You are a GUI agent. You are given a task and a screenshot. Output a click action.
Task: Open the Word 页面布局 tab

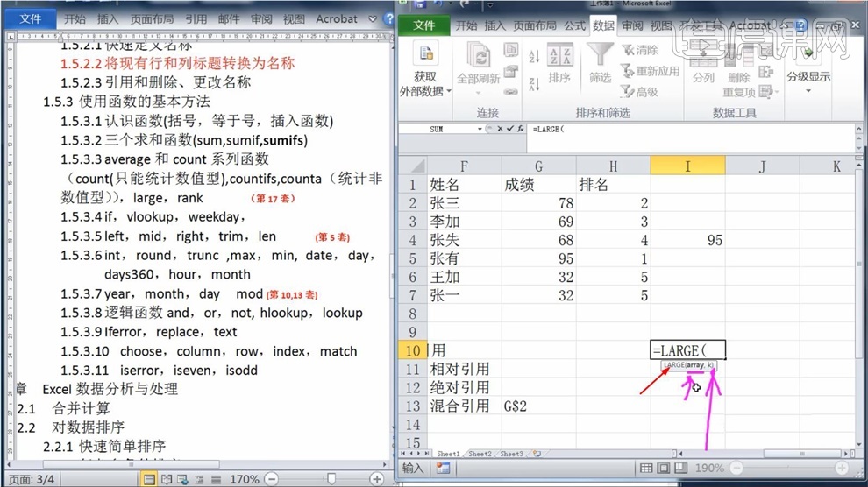pyautogui.click(x=152, y=18)
